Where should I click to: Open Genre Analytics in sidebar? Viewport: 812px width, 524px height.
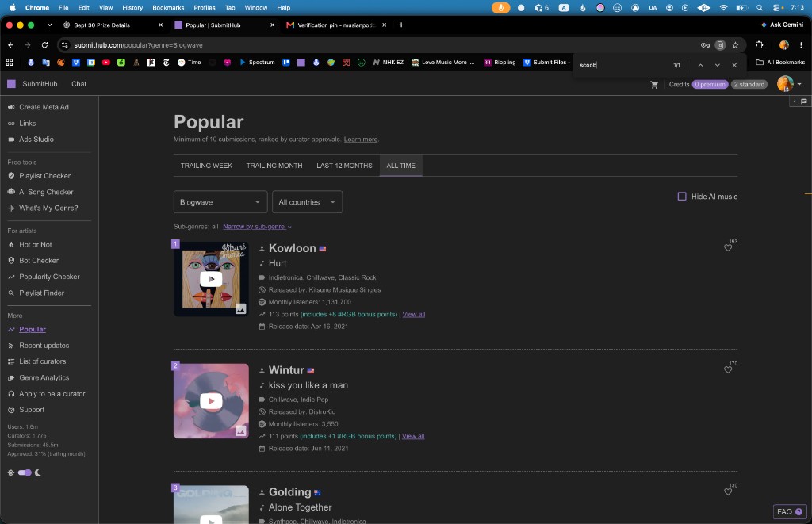click(44, 377)
